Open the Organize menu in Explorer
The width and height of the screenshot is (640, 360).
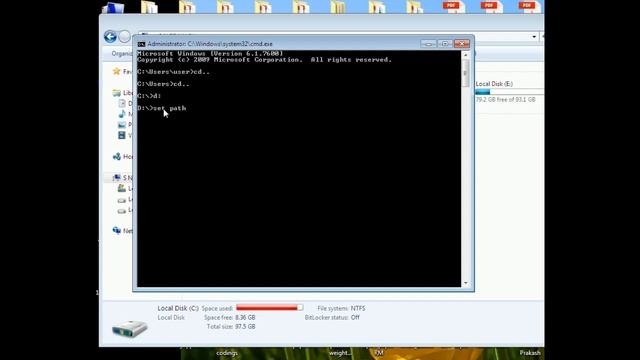(x=122, y=53)
